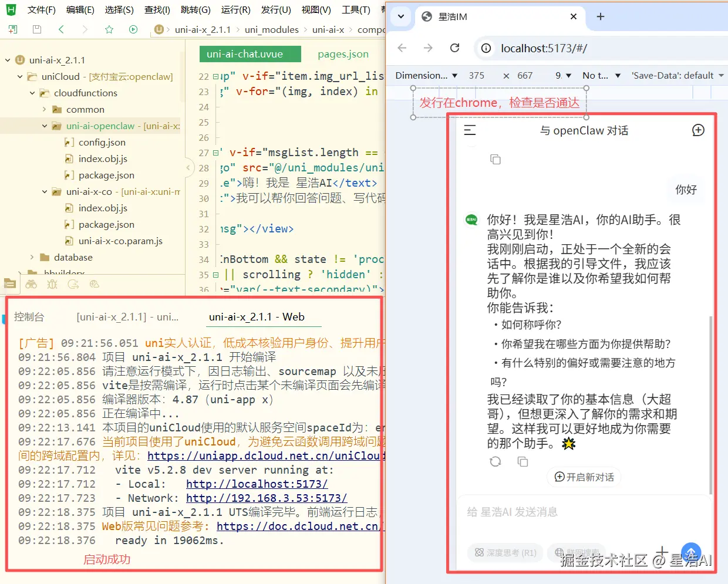Open the 编辑(E) menu
The image size is (728, 584).
(x=80, y=10)
